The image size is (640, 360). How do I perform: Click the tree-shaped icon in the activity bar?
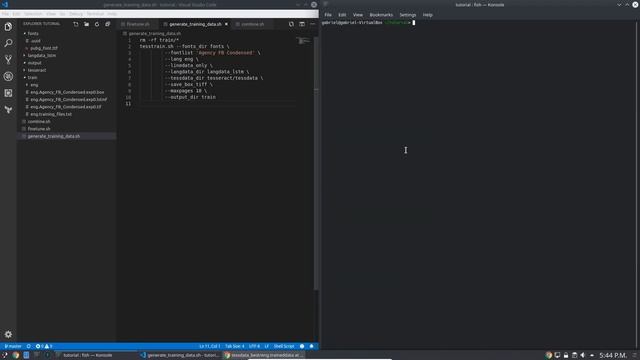click(x=8, y=110)
